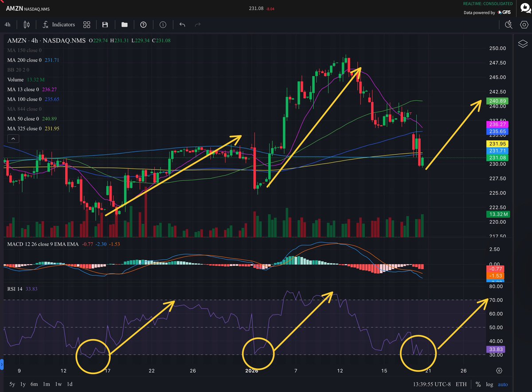Toggle percent scale mode
The image size is (532, 392).
point(477,384)
